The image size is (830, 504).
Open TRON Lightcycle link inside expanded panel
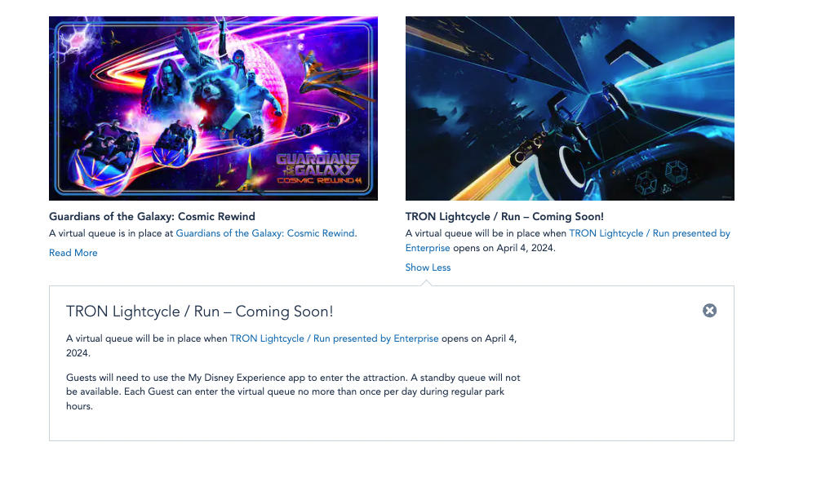pyautogui.click(x=334, y=338)
